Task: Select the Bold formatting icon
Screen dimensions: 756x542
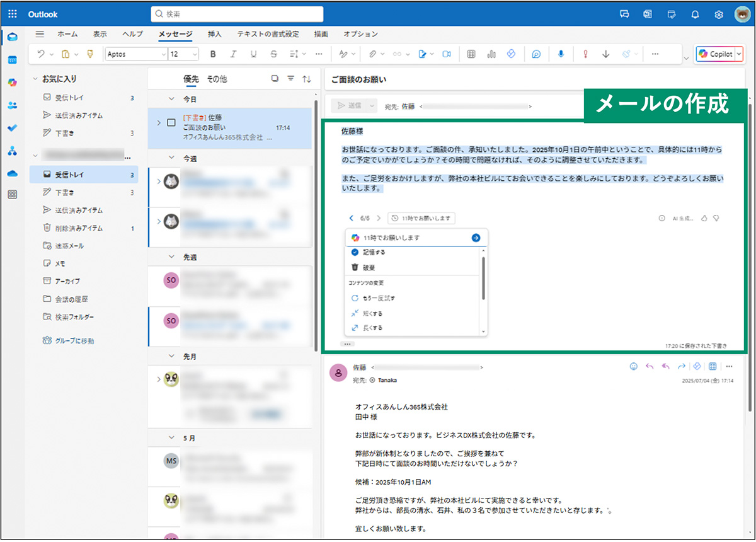Action: pyautogui.click(x=214, y=54)
